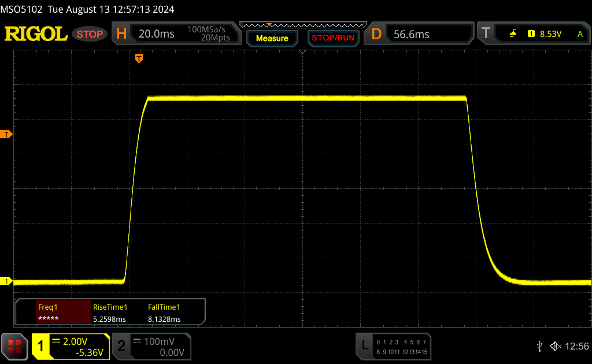
Task: Toggle channel 1 via its yellow badge
Action: coord(41,346)
